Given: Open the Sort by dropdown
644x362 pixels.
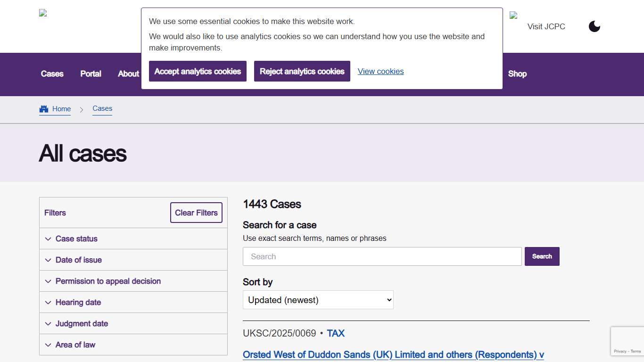Looking at the screenshot, I should [318, 300].
